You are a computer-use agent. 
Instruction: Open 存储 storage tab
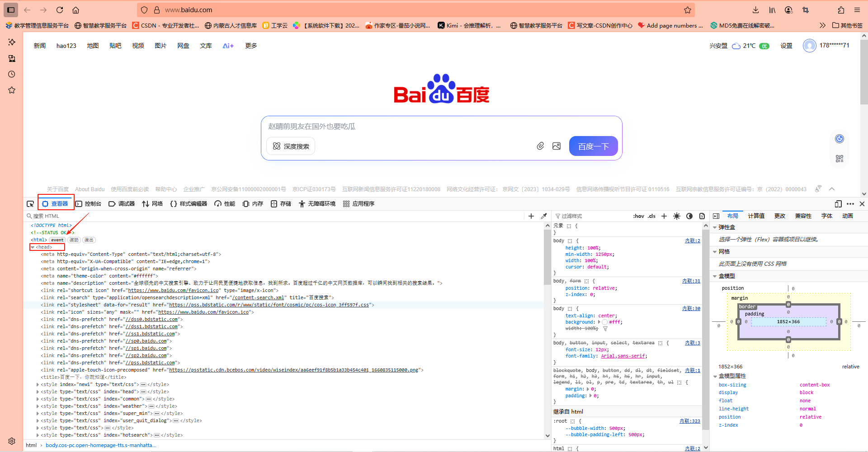point(281,204)
